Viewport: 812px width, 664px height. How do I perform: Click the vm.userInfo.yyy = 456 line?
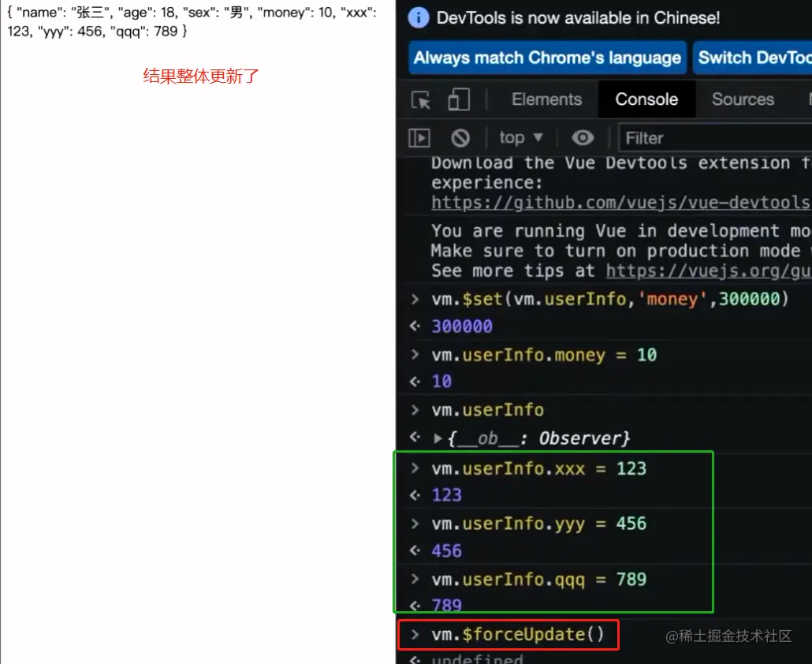tap(538, 524)
